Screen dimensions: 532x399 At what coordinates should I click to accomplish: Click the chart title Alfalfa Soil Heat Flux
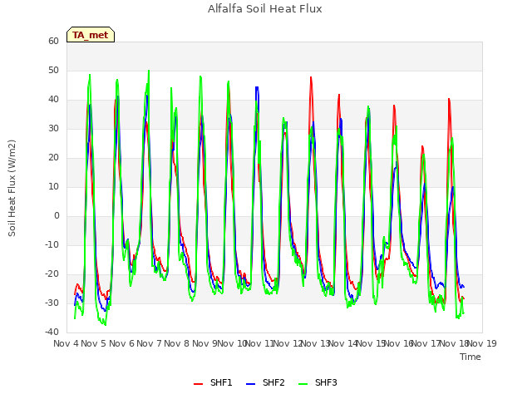pyautogui.click(x=264, y=8)
